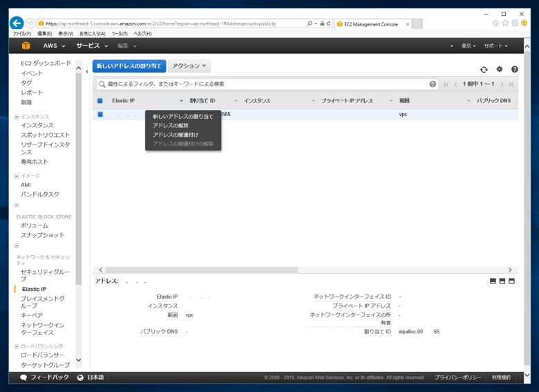Collapse the イメージ section in sidebar
Image resolution: width=539 pixels, height=392 pixels.
click(x=17, y=176)
